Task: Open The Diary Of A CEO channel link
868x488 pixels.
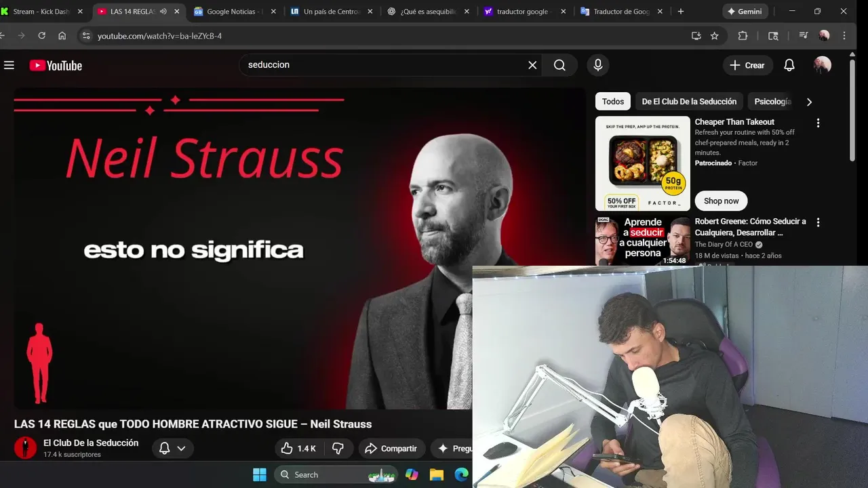Action: 724,245
